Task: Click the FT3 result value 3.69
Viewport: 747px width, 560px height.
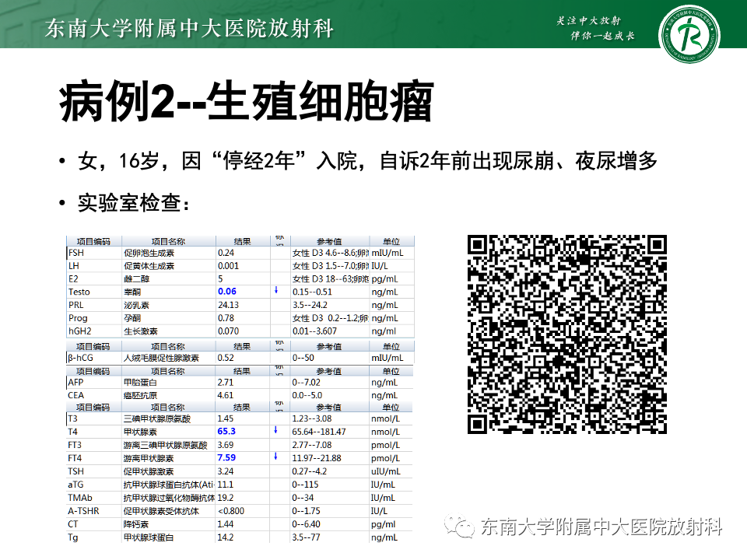Action: [226, 445]
